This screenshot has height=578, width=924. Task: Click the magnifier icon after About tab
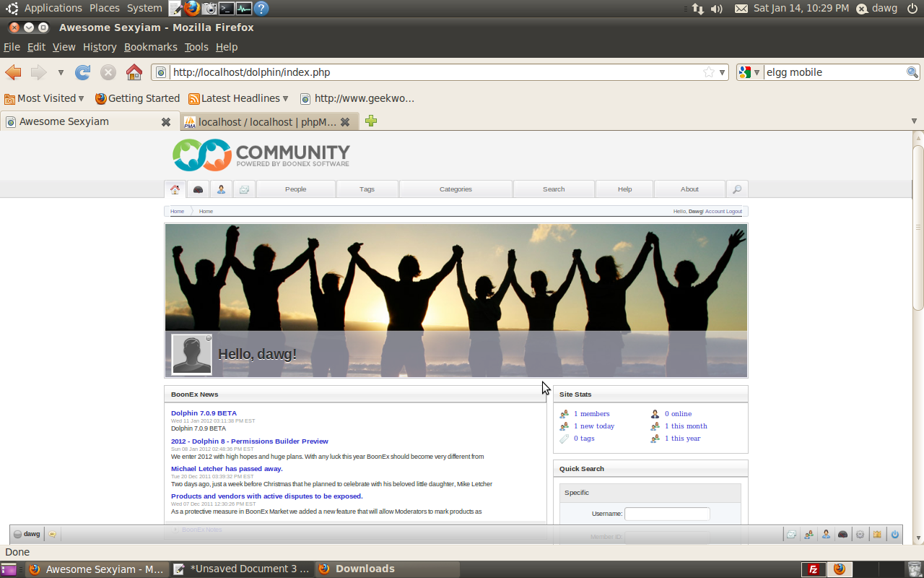tap(737, 189)
